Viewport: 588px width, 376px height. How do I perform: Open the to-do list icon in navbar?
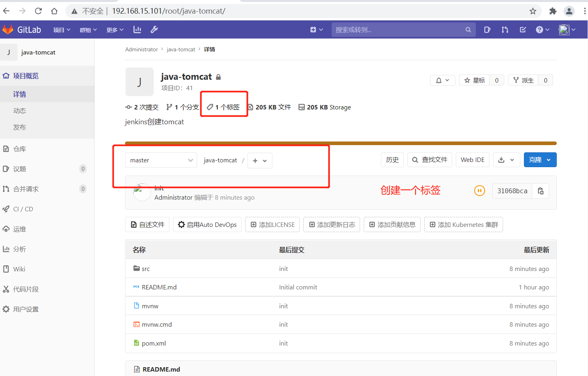tap(523, 30)
